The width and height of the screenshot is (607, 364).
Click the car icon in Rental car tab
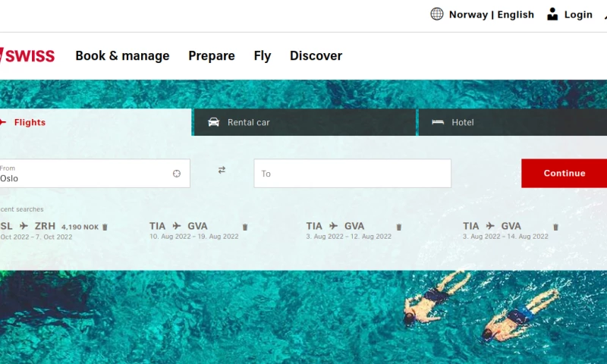214,122
